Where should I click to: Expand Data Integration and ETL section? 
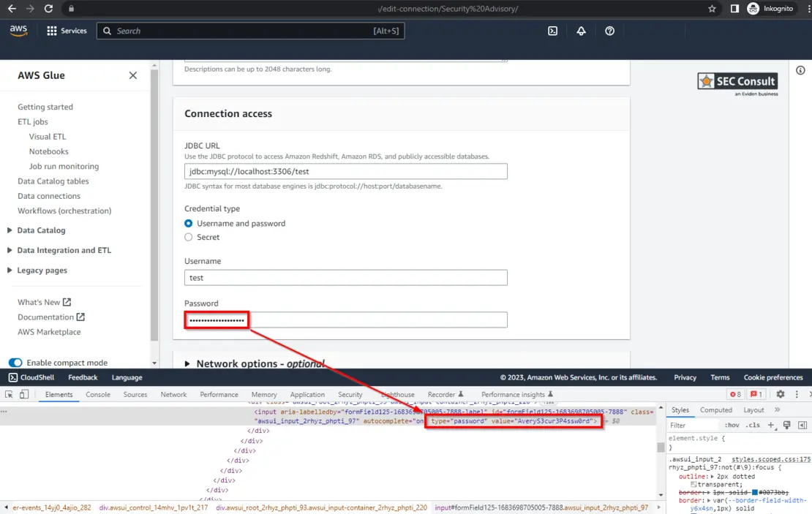click(x=10, y=250)
